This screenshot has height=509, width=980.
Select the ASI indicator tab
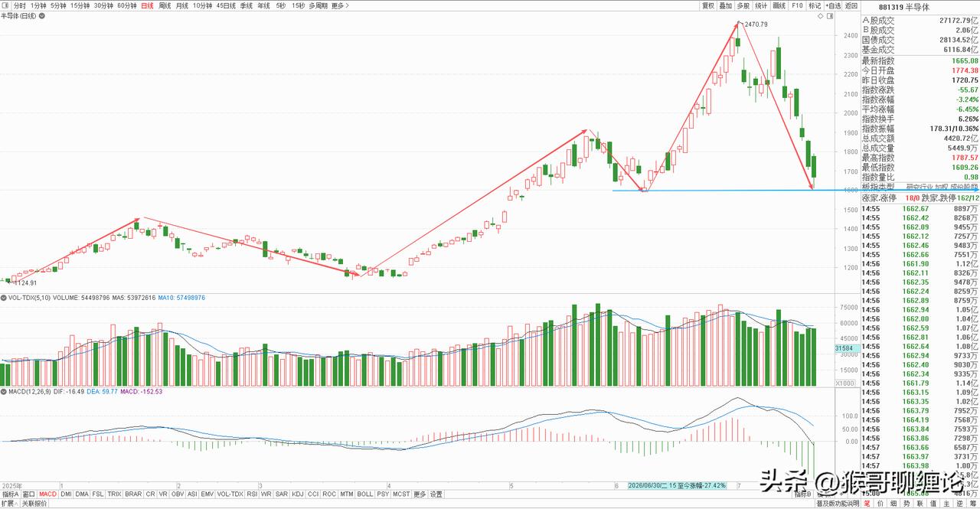[x=192, y=494]
